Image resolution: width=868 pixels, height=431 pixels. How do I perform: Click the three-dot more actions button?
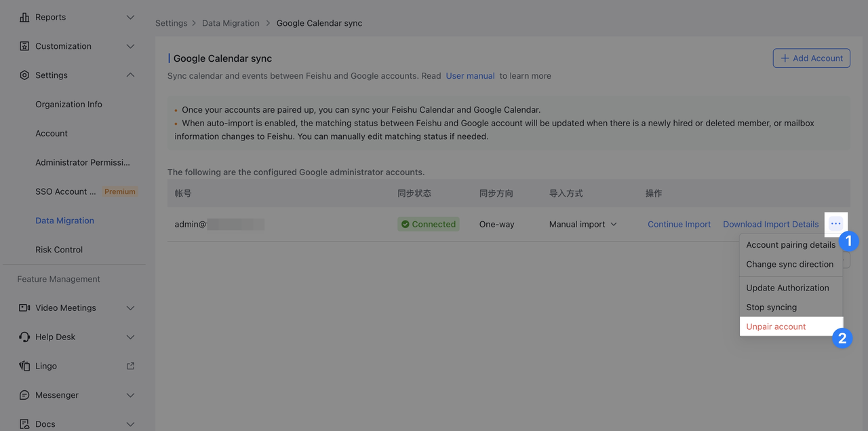click(x=835, y=224)
